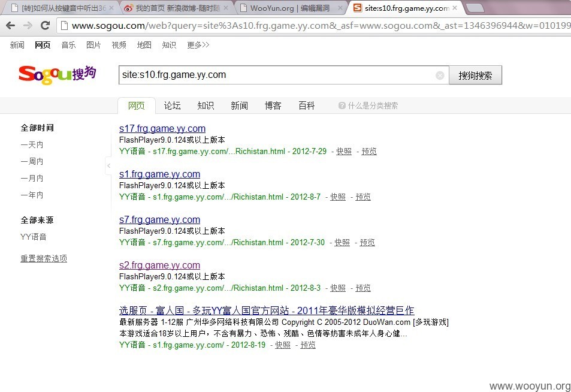This screenshot has width=571, height=392.
Task: Filter results to 一月内
Action: tap(32, 178)
